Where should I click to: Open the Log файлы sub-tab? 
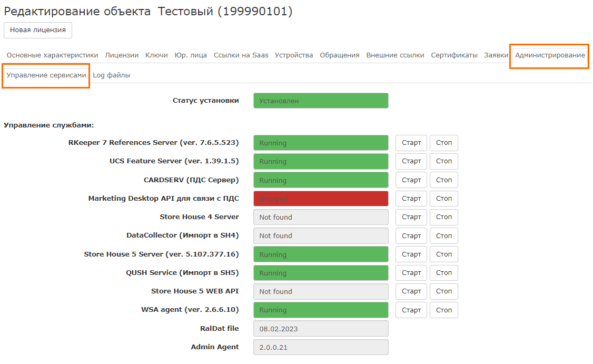pos(112,75)
